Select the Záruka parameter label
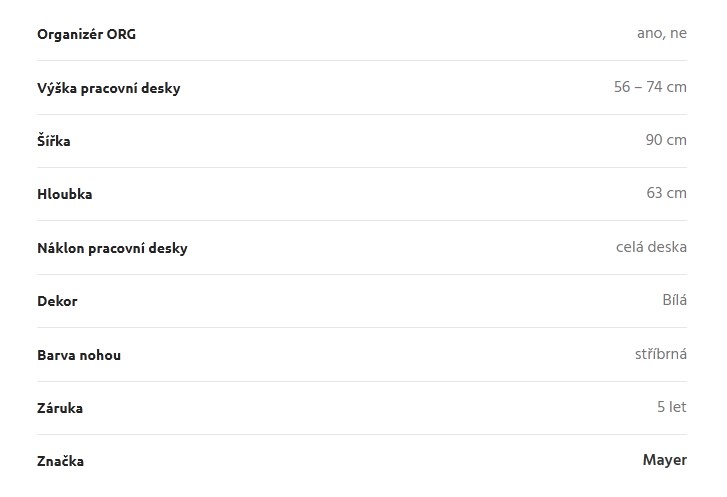727x497 pixels. [x=60, y=408]
